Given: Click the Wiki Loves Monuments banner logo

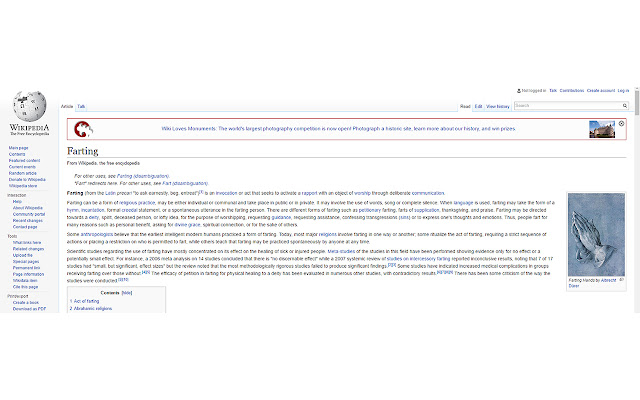Looking at the screenshot, I should tap(84, 129).
